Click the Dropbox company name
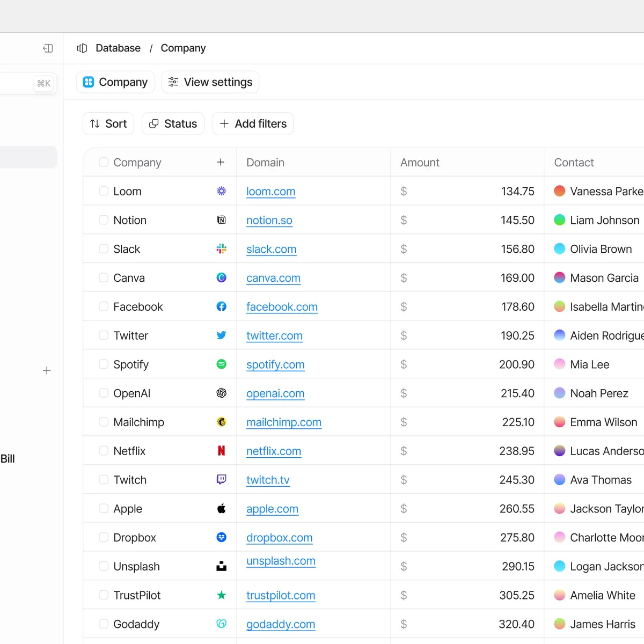 pos(135,538)
